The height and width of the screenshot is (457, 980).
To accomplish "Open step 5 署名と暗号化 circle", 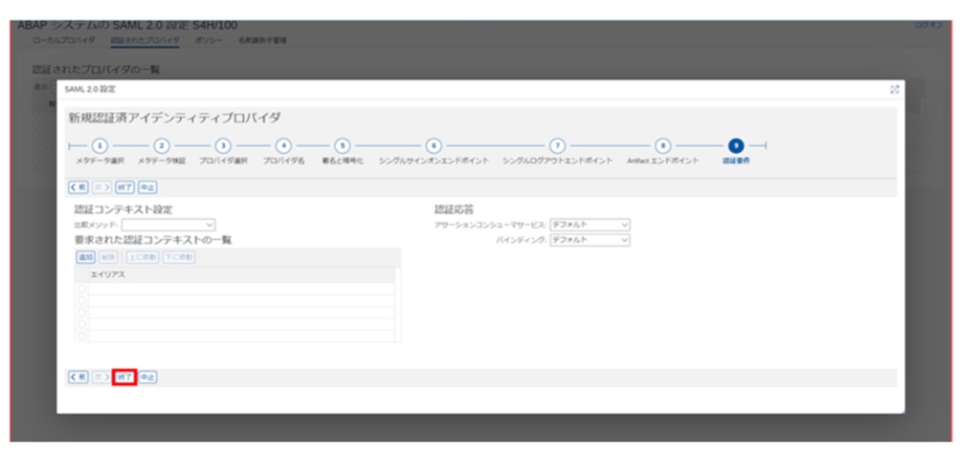I will 342,145.
